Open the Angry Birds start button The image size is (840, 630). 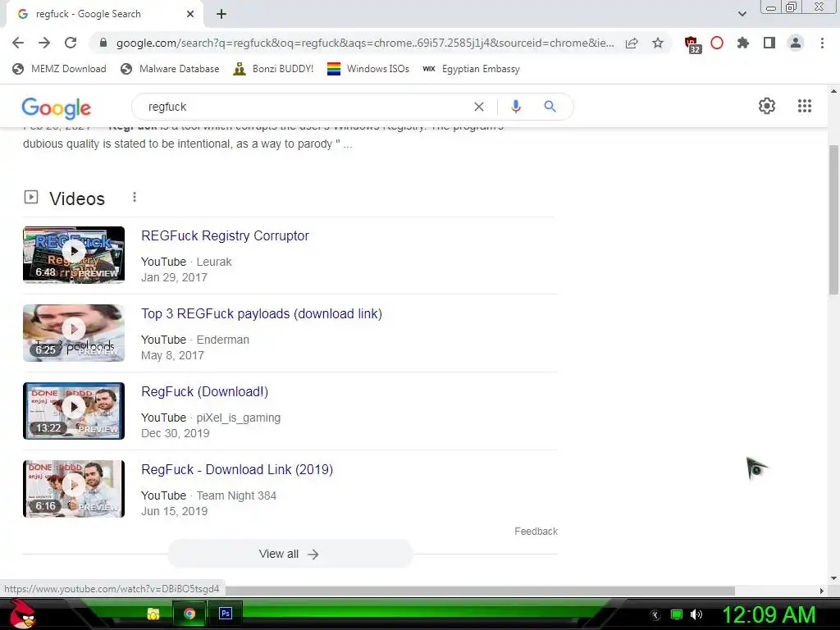point(22,614)
